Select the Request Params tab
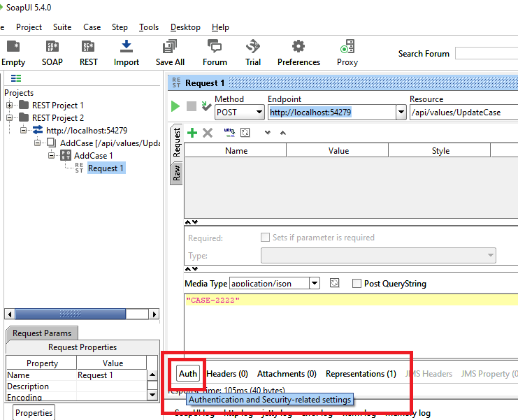The image size is (518, 420). coord(42,333)
